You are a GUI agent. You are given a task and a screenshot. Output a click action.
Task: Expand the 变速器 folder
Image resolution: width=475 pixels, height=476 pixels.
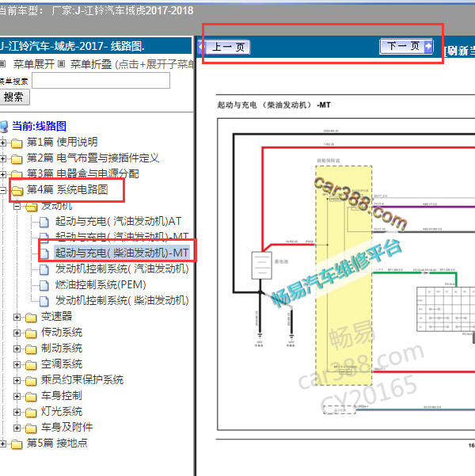[17, 317]
